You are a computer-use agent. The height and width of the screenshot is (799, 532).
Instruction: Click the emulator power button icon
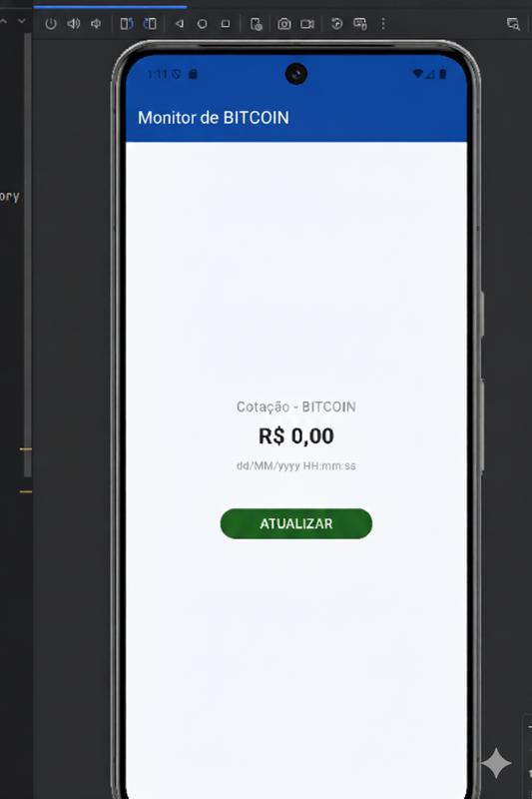pos(50,24)
